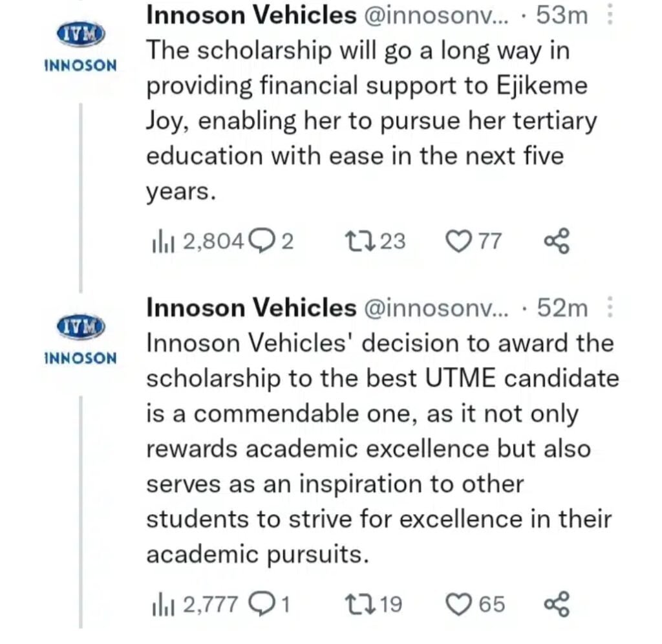Click the @innosonv handle on the first tweet
Viewport: 662px width, 644px height.
(440, 16)
